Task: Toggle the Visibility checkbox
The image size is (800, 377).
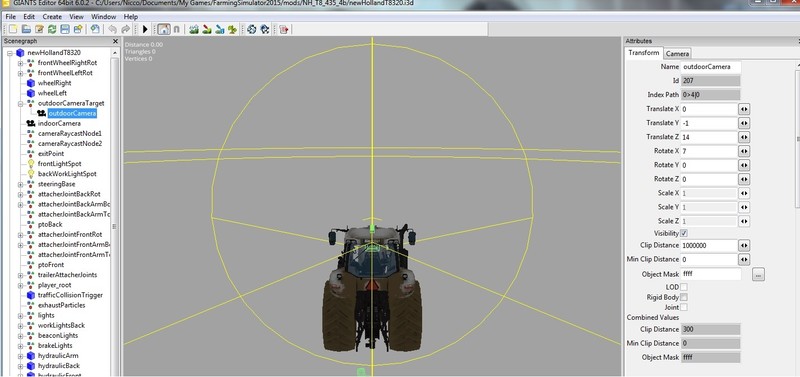Action: click(x=684, y=233)
